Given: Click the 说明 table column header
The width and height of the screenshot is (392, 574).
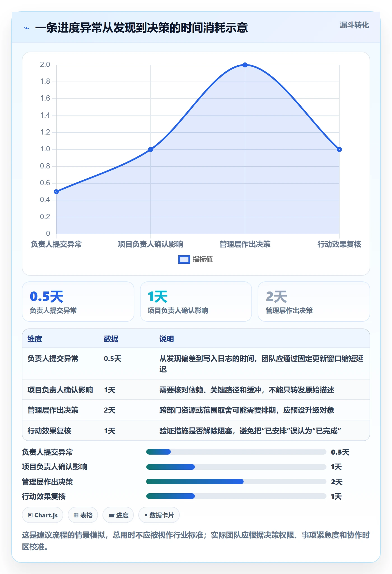Looking at the screenshot, I should (x=167, y=339).
